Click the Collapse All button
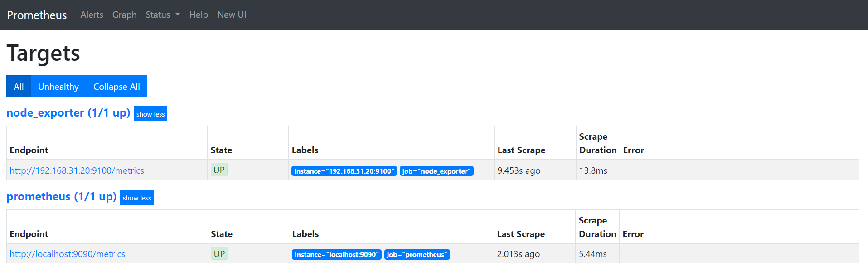 tap(116, 86)
